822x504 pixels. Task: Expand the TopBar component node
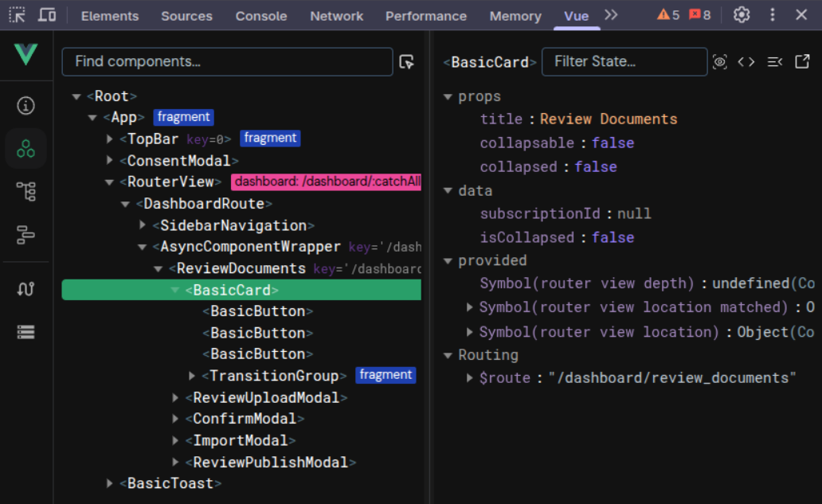(x=109, y=139)
